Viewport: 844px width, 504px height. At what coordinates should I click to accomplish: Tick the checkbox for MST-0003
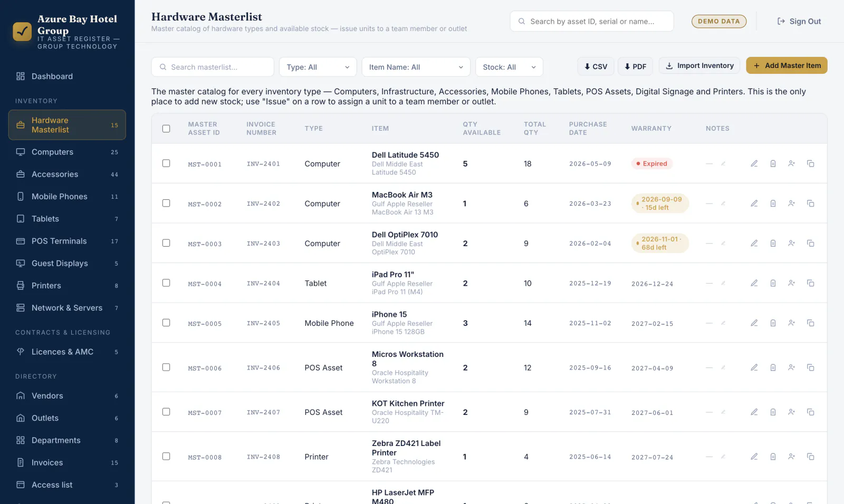[166, 243]
